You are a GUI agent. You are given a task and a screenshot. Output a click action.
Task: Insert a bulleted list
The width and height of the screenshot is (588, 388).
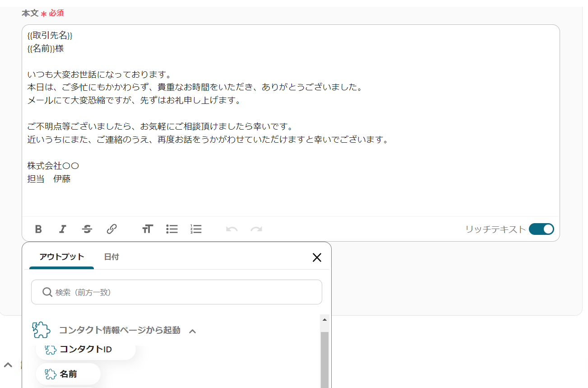click(x=172, y=229)
